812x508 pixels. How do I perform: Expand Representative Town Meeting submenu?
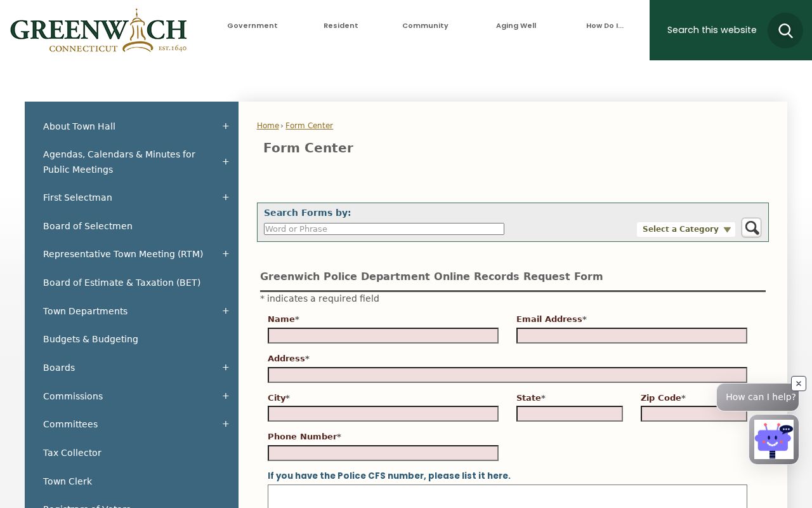click(225, 254)
